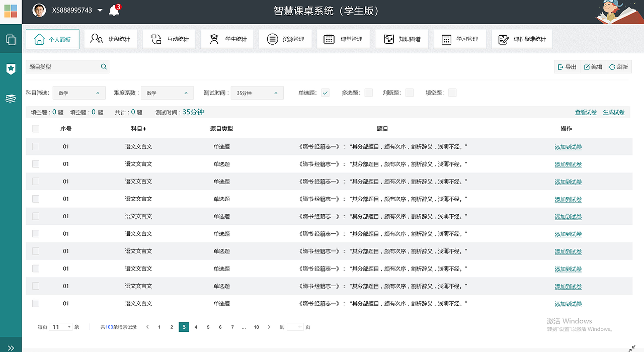Image resolution: width=644 pixels, height=352 pixels.
Task: Go to page 10 in pagination
Action: pos(257,327)
